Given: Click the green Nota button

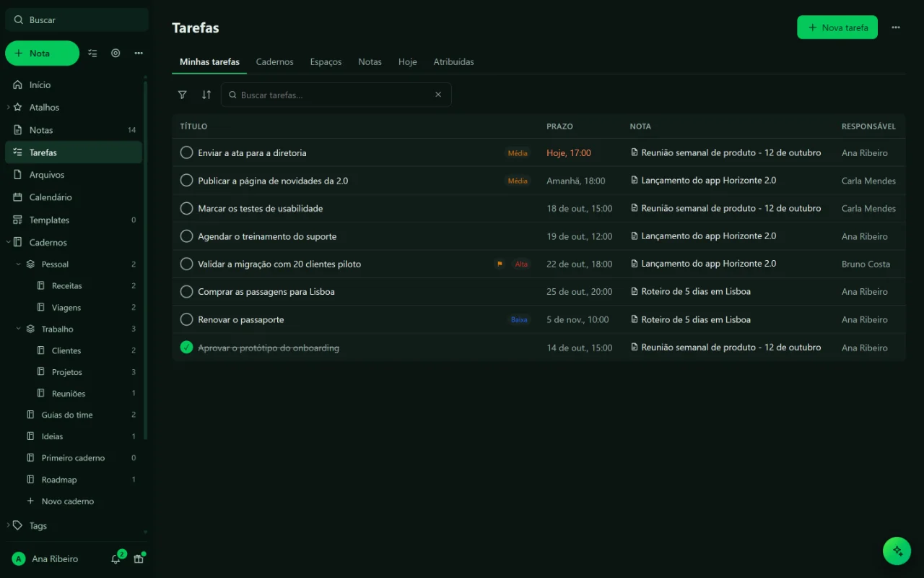Looking at the screenshot, I should pyautogui.click(x=42, y=53).
